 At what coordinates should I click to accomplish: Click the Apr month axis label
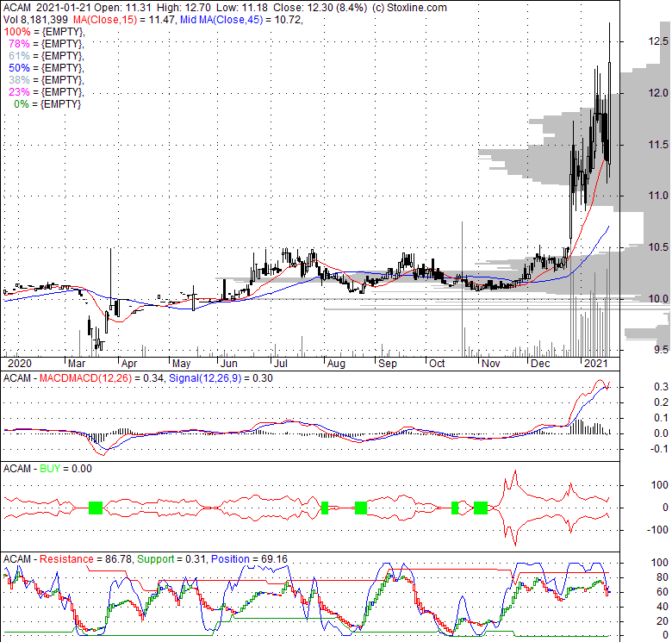point(129,364)
